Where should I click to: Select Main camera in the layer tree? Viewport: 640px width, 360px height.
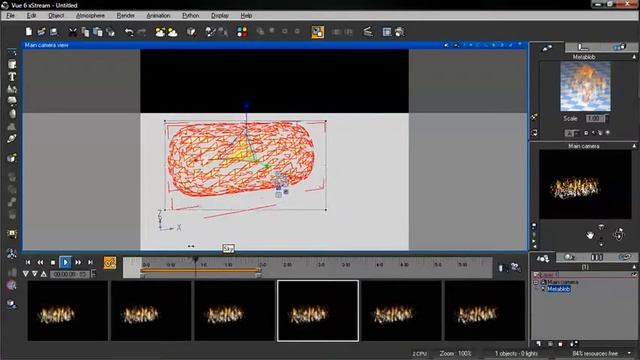coord(563,282)
